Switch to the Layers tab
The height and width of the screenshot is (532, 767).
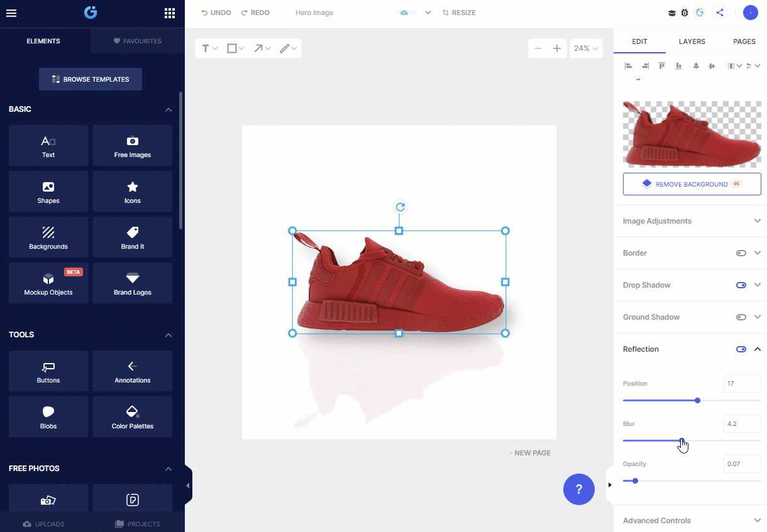point(692,41)
